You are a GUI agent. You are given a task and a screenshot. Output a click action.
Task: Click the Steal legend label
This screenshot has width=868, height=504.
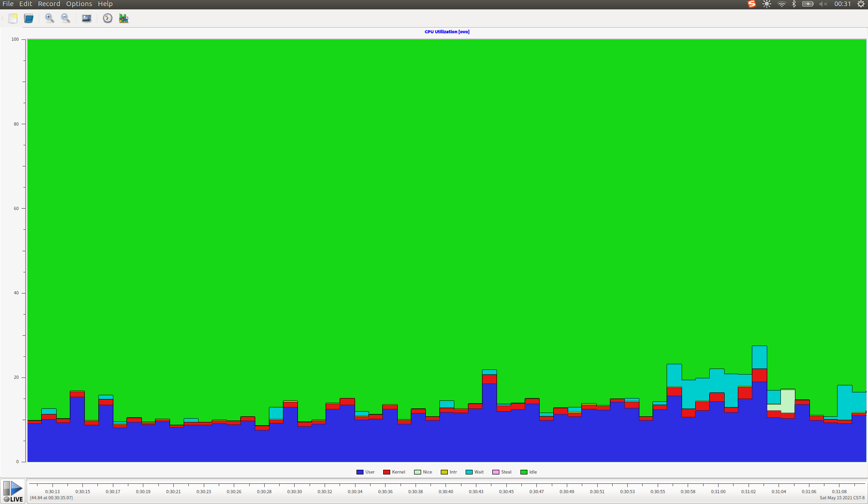click(x=506, y=472)
